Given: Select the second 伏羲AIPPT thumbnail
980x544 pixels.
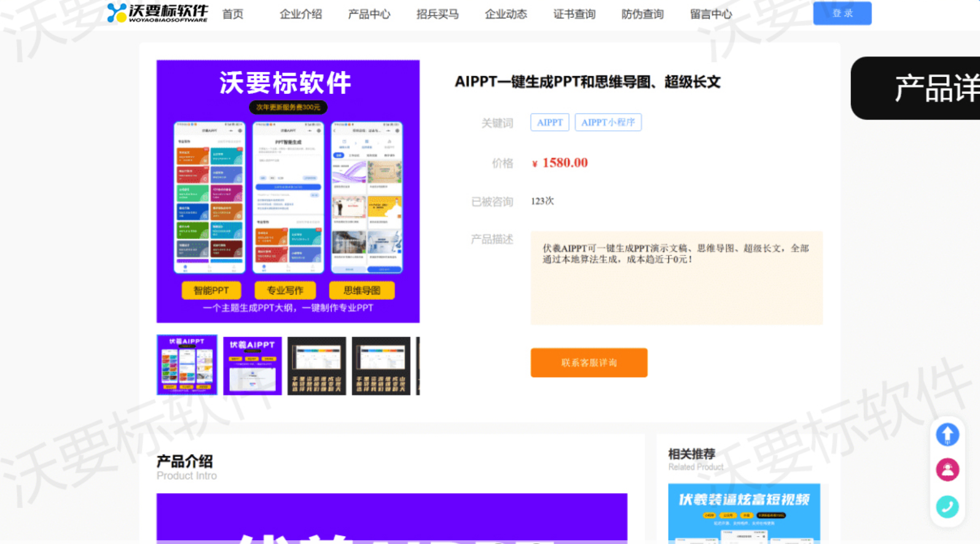Looking at the screenshot, I should coord(253,366).
